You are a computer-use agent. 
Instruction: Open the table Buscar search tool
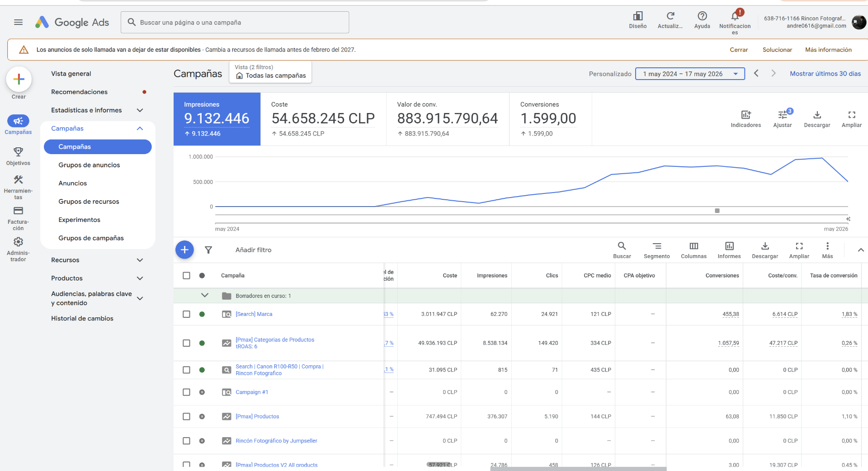(622, 250)
